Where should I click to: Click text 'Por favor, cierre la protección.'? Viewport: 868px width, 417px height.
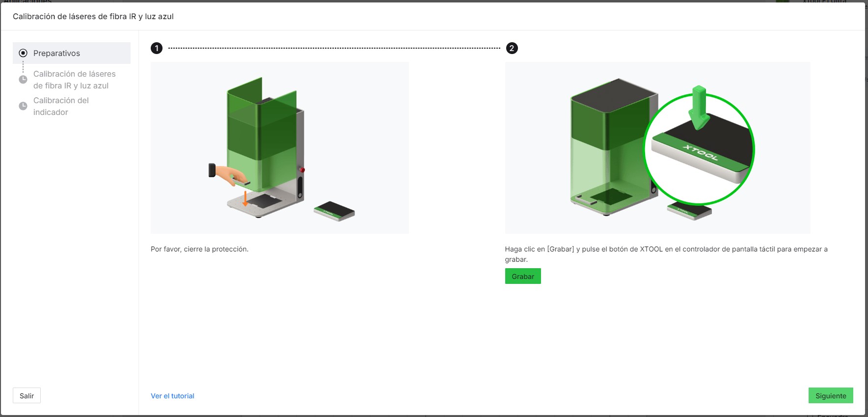199,249
